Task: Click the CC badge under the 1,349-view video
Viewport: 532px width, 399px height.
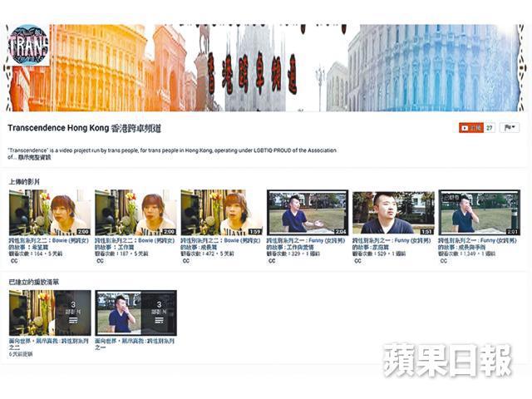Action: click(x=443, y=261)
